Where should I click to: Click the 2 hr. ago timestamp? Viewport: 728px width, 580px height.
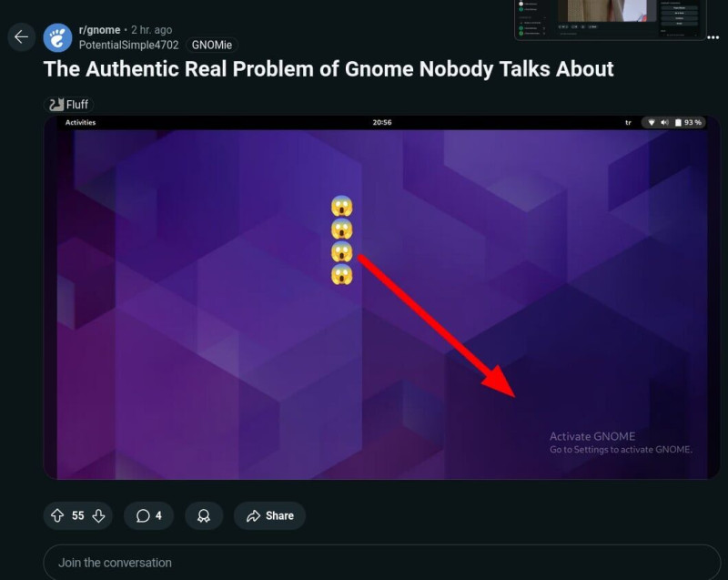point(151,30)
